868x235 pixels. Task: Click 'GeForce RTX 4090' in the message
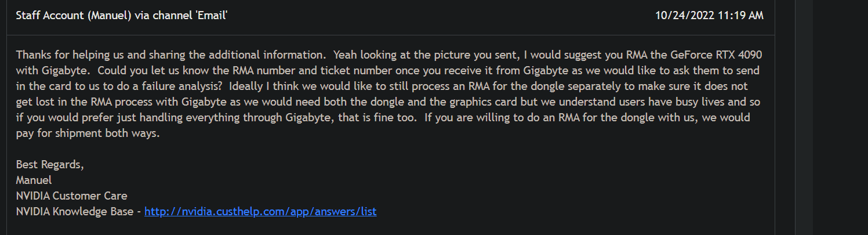(717, 55)
